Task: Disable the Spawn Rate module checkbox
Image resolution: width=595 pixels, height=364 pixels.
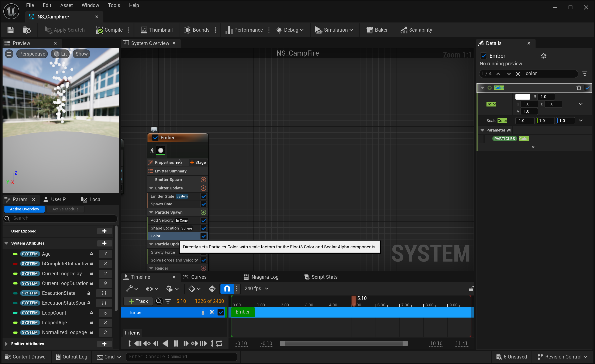Action: point(203,204)
